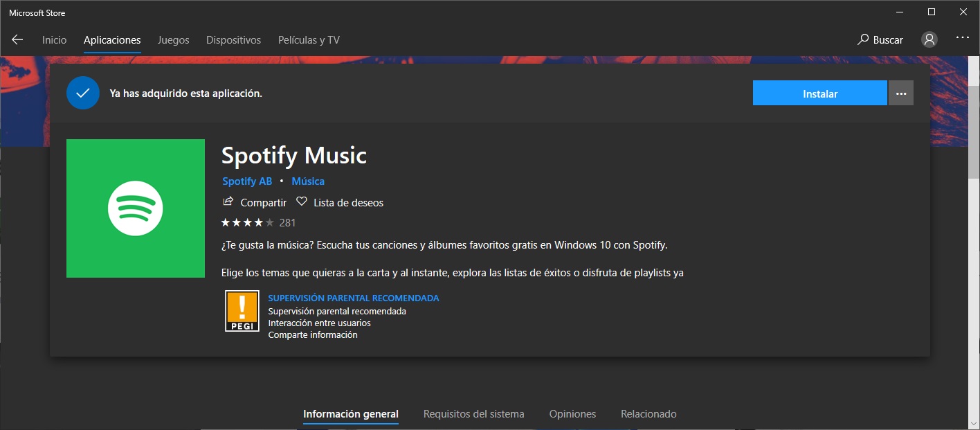Open the Relacionado tab
Image resolution: width=980 pixels, height=430 pixels.
coord(648,414)
